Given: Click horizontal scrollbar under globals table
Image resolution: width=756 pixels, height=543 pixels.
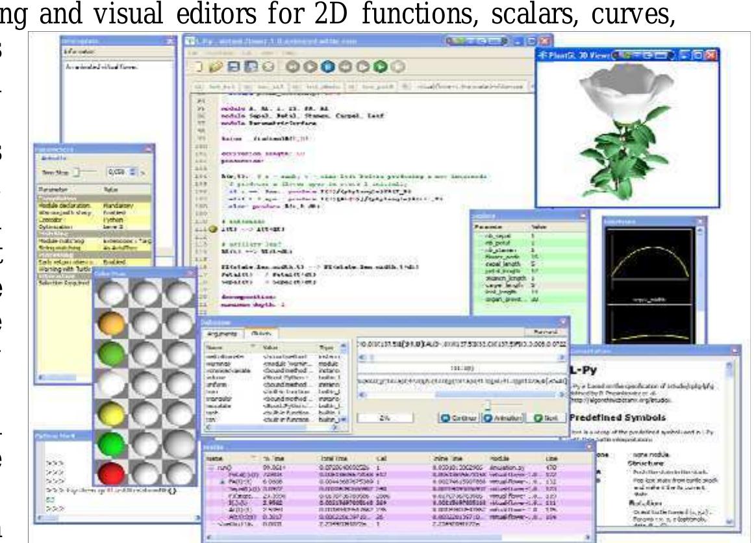Looking at the screenshot, I should (273, 427).
